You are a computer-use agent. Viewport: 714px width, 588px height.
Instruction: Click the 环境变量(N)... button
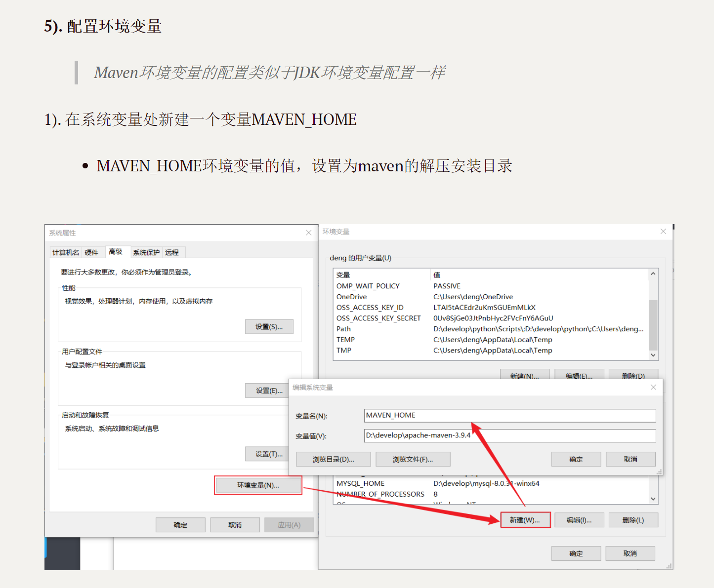coord(258,485)
